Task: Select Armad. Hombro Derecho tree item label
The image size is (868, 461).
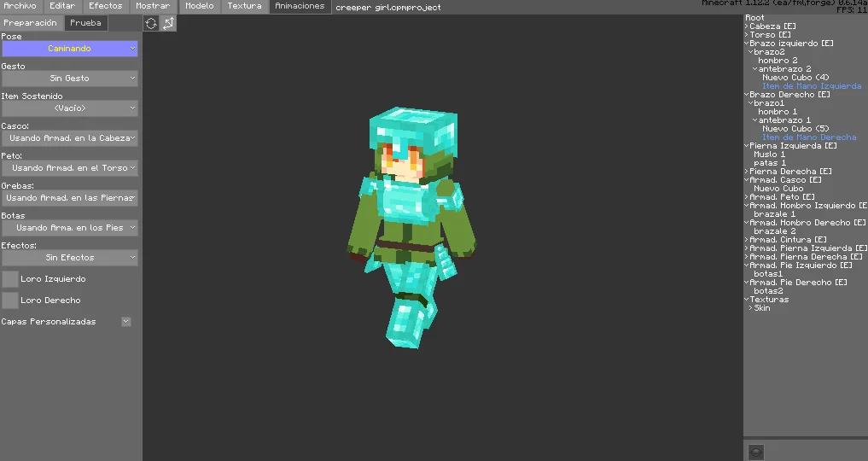Action: 807,223
